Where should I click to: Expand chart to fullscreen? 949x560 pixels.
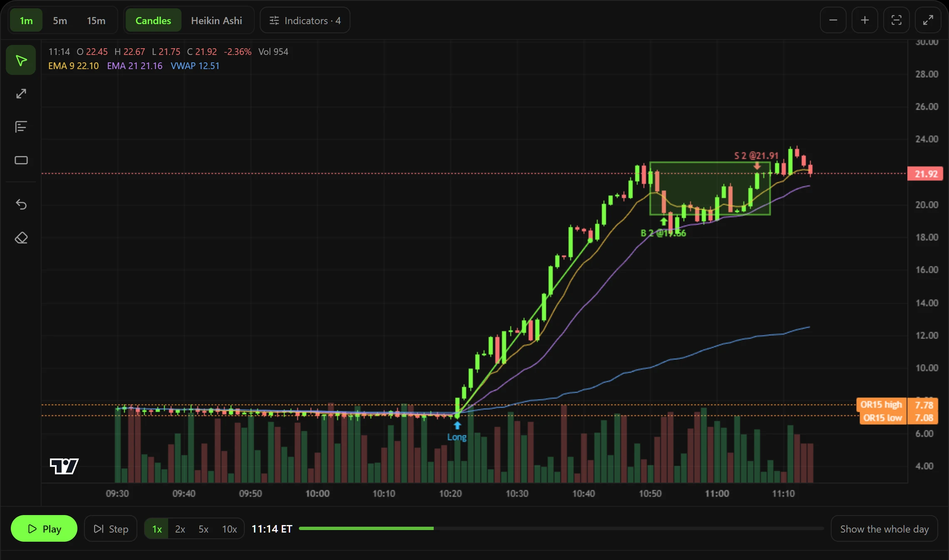point(928,20)
